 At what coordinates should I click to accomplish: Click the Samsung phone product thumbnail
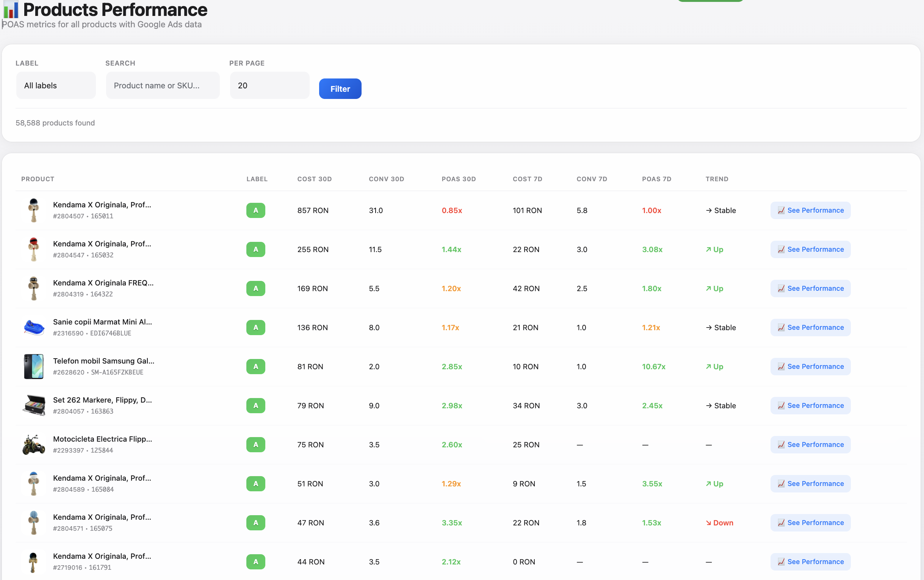click(34, 366)
